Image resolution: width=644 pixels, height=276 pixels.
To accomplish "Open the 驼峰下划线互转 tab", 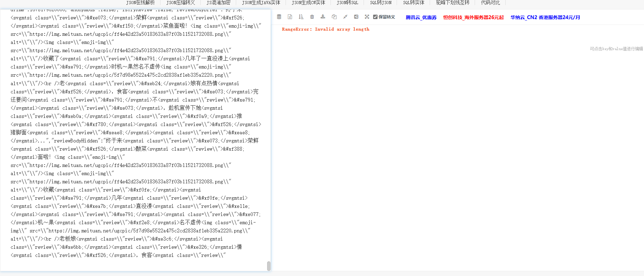I will click(x=453, y=3).
